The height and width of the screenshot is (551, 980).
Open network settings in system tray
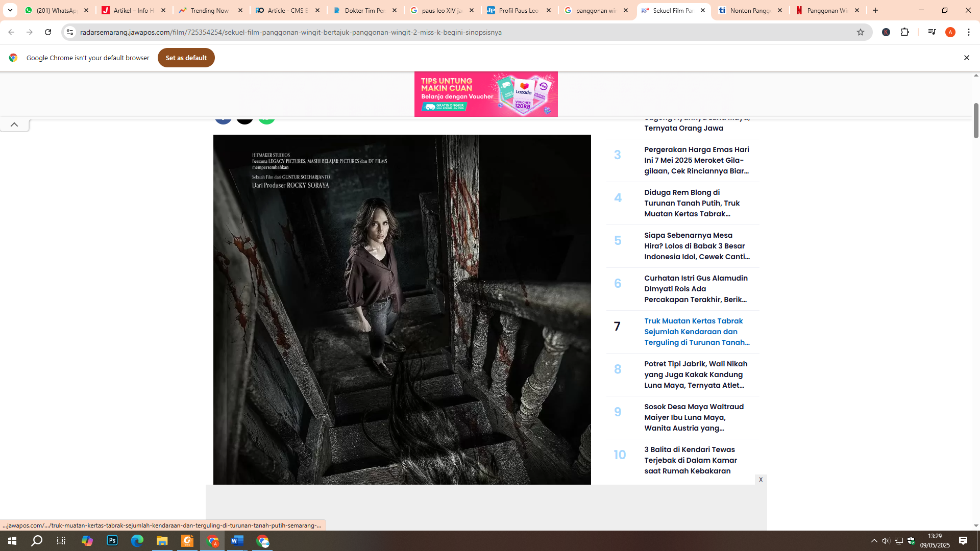click(899, 541)
